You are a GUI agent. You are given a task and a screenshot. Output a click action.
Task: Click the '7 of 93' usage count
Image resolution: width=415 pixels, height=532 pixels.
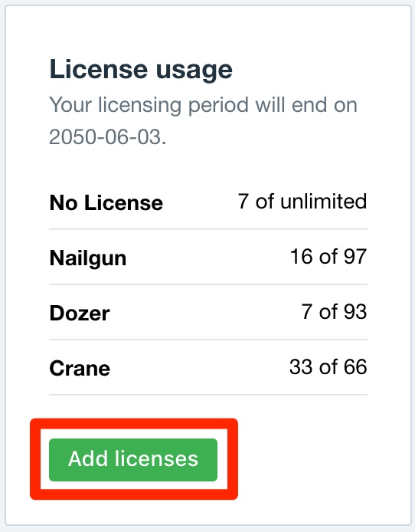click(334, 311)
